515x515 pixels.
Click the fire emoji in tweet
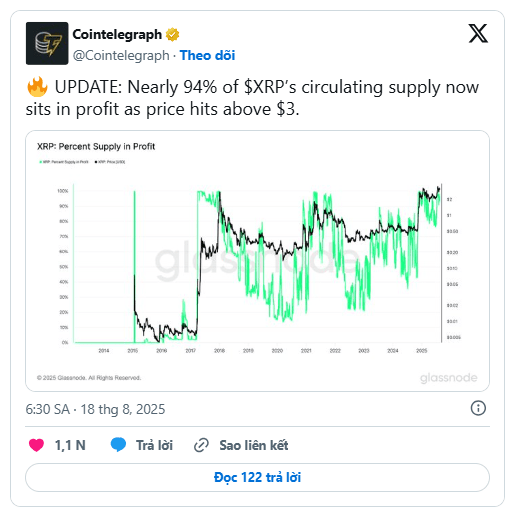(x=37, y=87)
